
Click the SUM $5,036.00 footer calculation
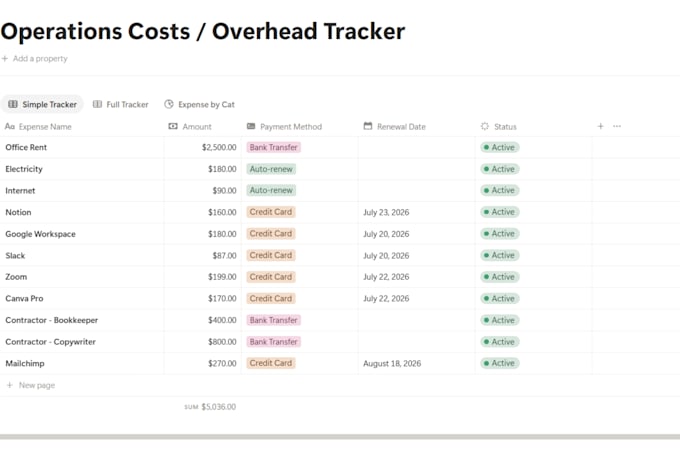click(210, 407)
